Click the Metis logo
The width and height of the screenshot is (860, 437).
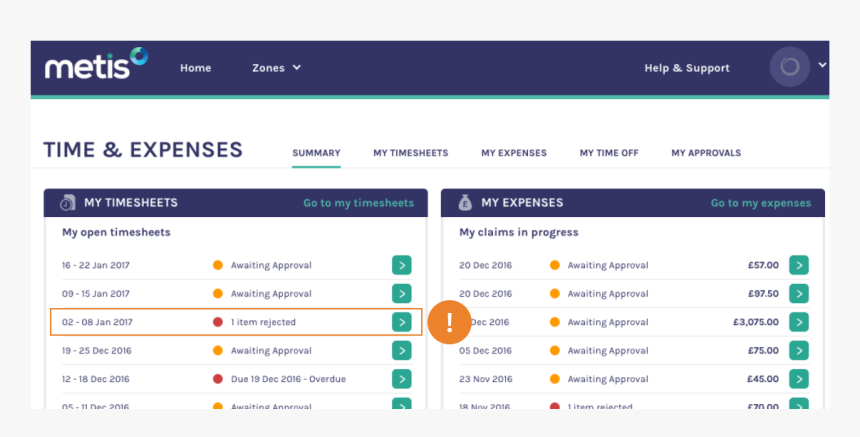(96, 65)
